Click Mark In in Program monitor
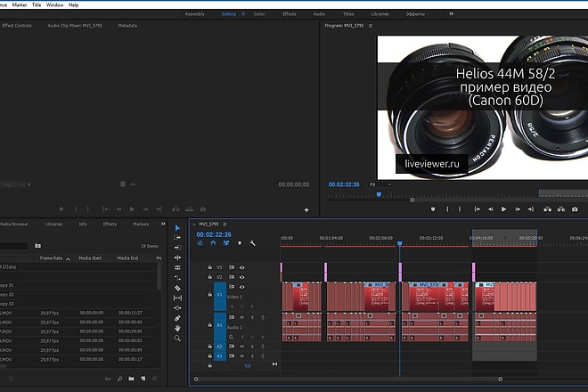The image size is (588, 392). tap(447, 209)
